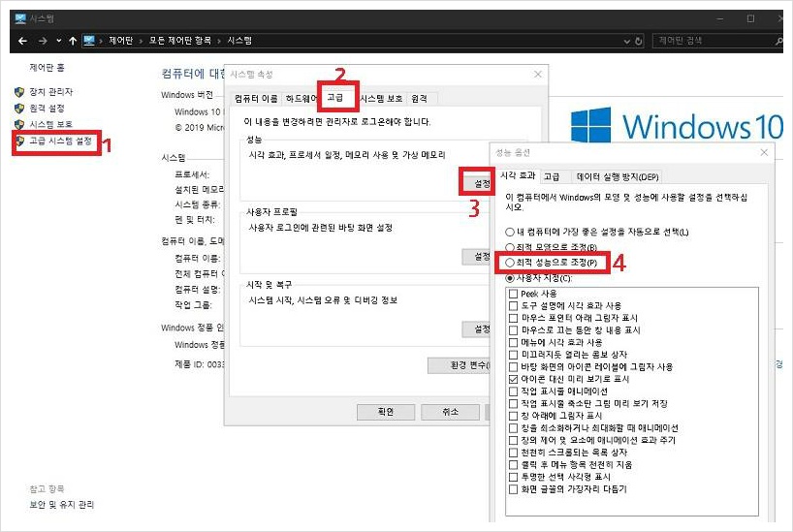The width and height of the screenshot is (793, 532).
Task: Uncheck 아이콘 대신 미리 보기로 표시
Action: tap(513, 379)
